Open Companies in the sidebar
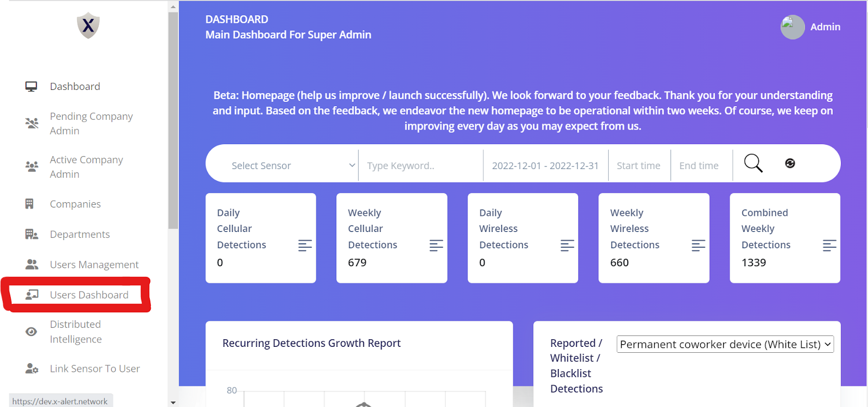Screen dimensions: 868x407 coord(75,204)
